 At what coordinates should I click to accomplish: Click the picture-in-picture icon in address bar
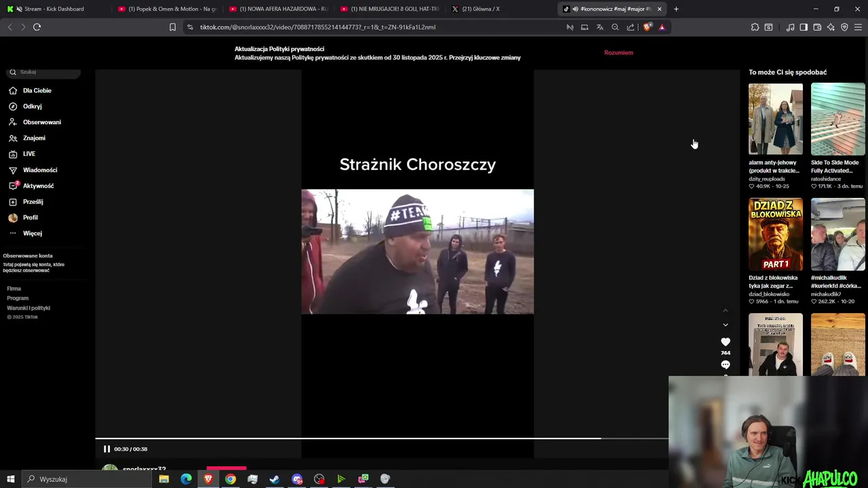coord(585,27)
